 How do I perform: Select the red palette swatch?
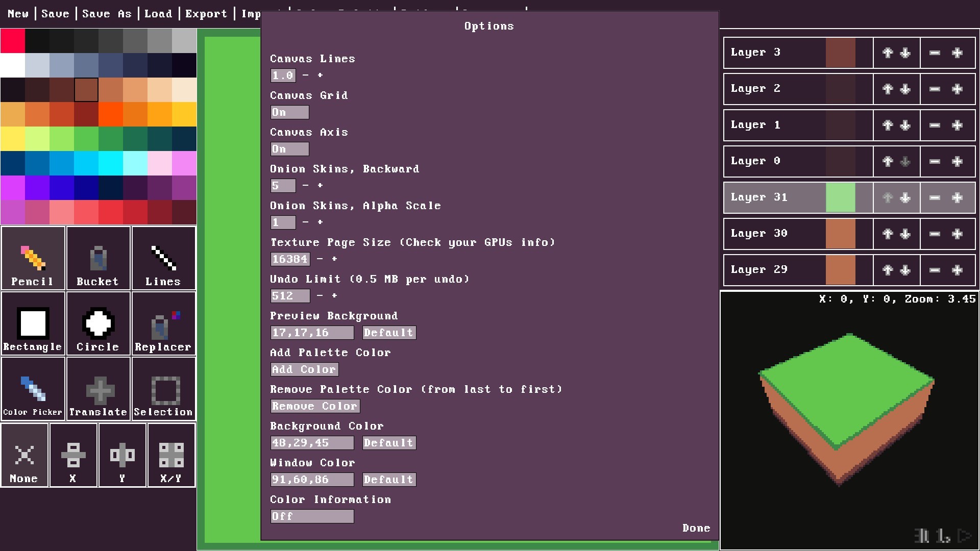[x=13, y=40]
